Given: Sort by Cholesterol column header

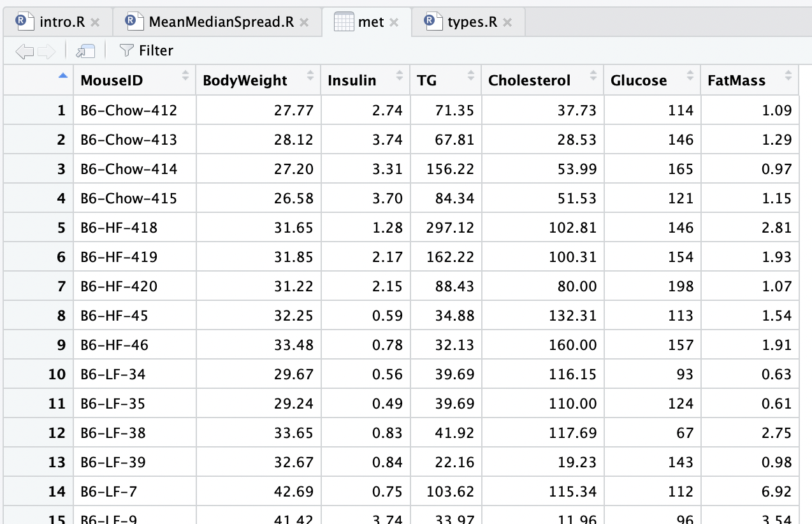Looking at the screenshot, I should 542,80.
